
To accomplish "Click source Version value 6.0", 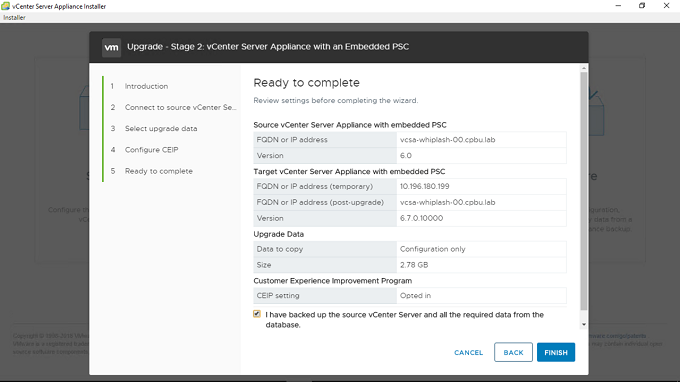I will coord(405,156).
